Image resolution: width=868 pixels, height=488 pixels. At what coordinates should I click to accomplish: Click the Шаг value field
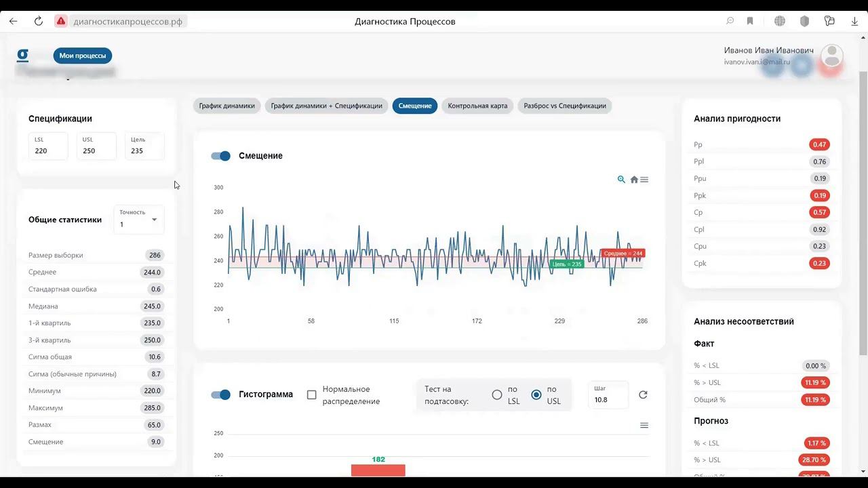click(608, 394)
